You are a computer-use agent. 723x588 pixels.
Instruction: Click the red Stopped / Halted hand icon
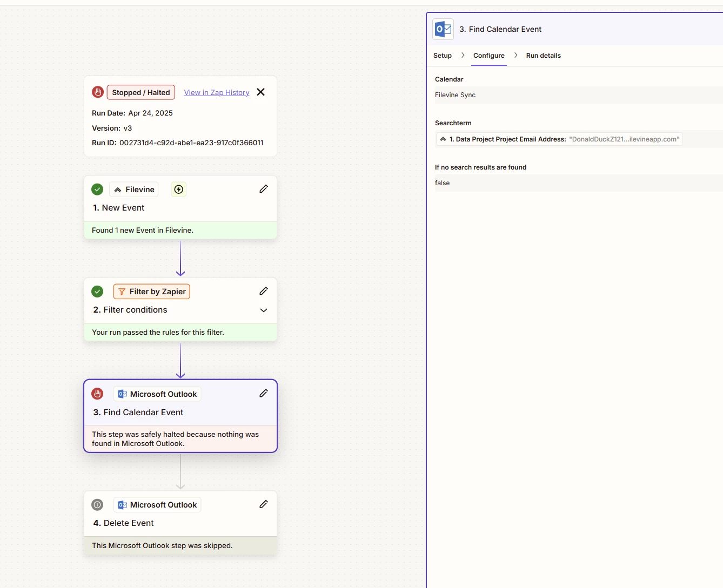(x=98, y=92)
